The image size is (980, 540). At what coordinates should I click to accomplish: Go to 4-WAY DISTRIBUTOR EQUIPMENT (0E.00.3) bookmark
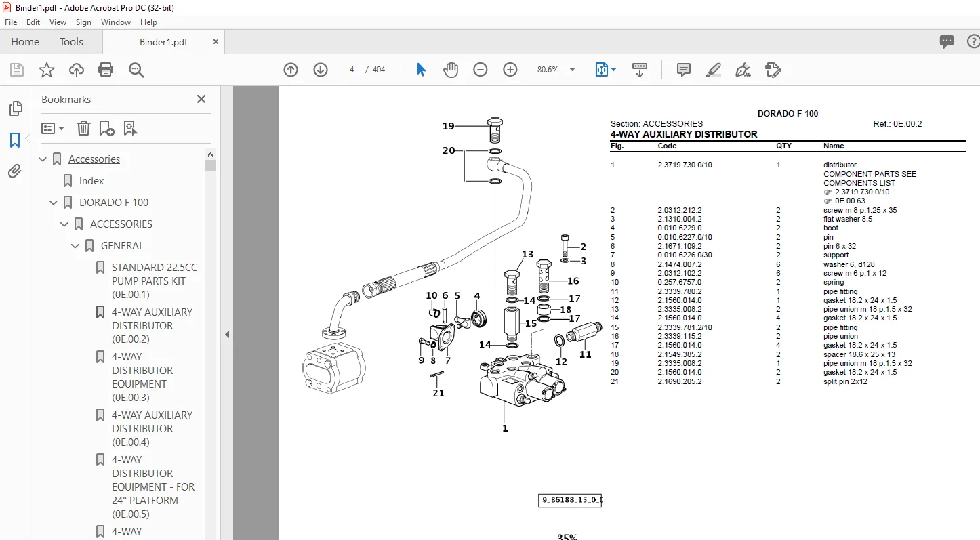tap(142, 377)
